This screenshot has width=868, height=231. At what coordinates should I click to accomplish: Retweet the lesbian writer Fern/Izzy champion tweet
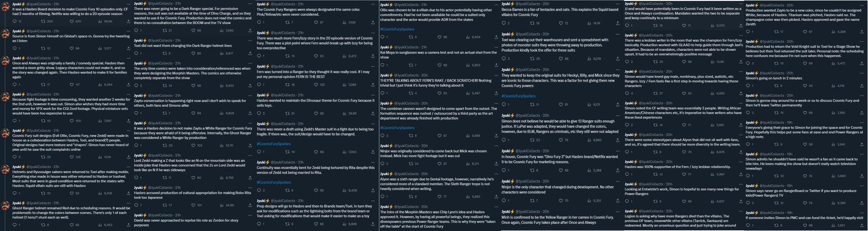[648, 62]
